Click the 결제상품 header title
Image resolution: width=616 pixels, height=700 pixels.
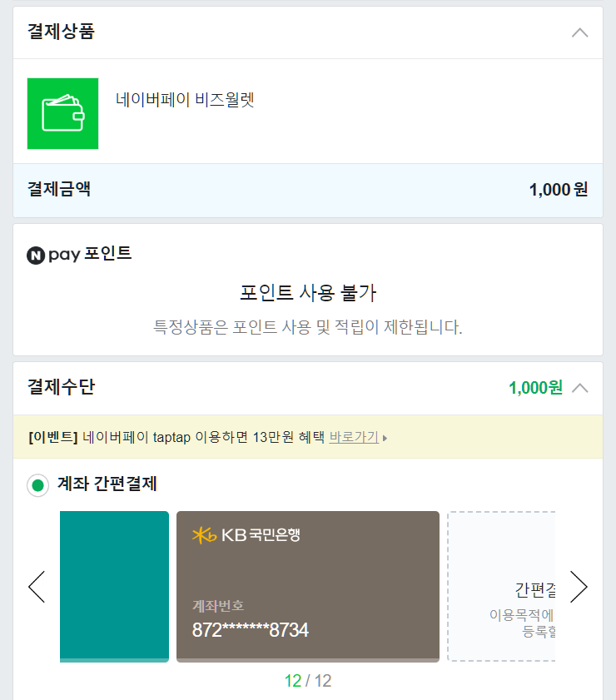(61, 32)
